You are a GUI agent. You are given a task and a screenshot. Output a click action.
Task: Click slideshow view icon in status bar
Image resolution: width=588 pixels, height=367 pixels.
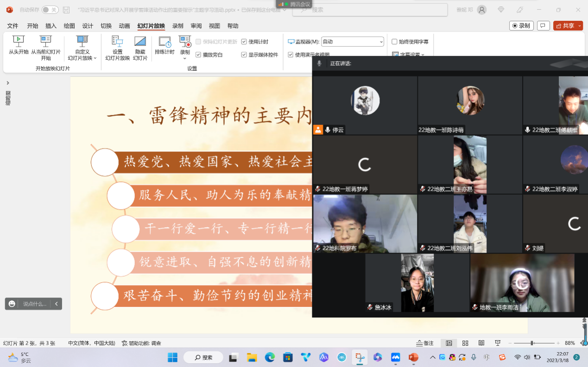[498, 343]
